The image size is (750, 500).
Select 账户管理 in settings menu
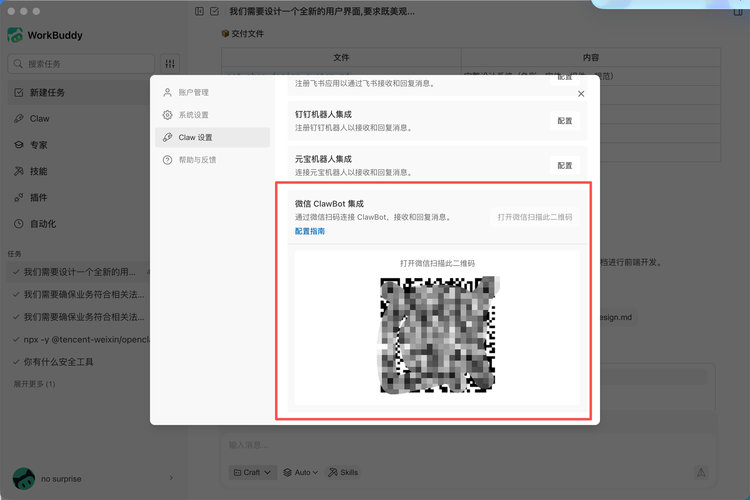(x=193, y=93)
